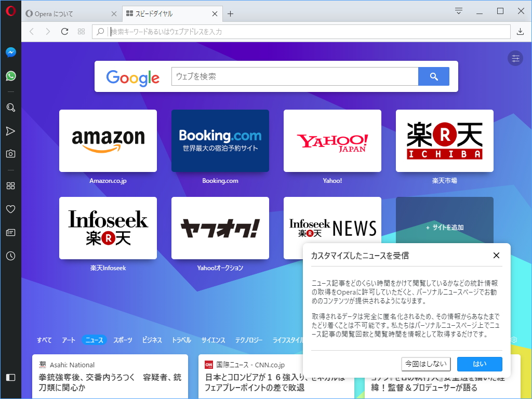
Task: Open downloads via the arrow icon
Action: (520, 31)
